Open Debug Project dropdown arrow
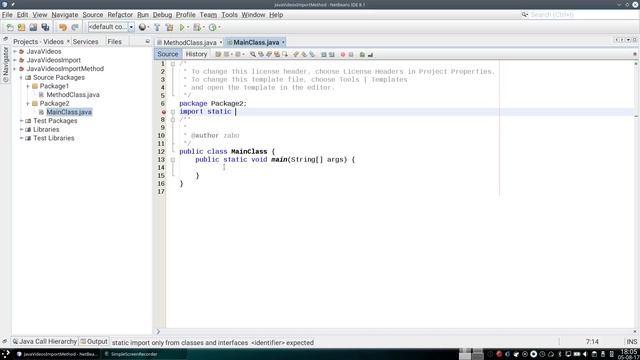 [x=203, y=27]
